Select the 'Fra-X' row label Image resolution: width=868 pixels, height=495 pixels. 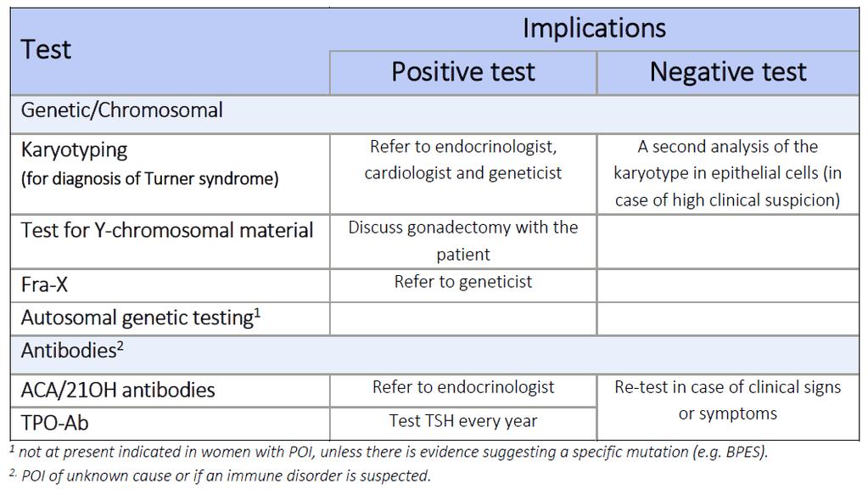pyautogui.click(x=170, y=285)
